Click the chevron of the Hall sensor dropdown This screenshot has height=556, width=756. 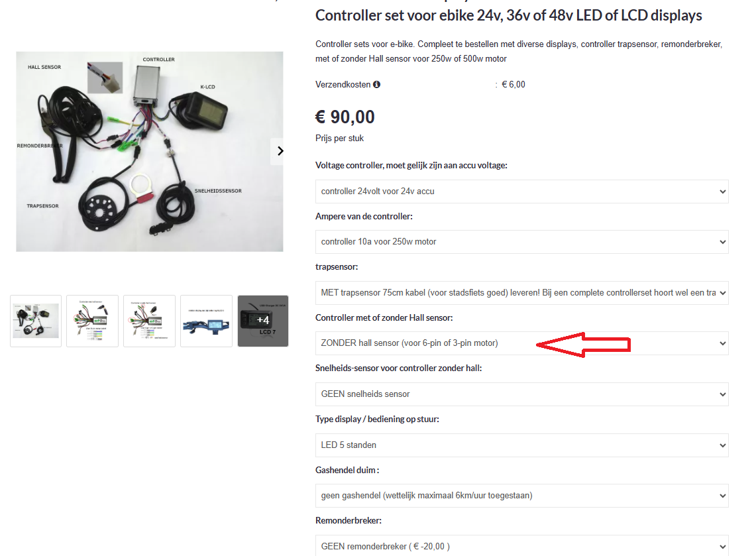tap(722, 343)
